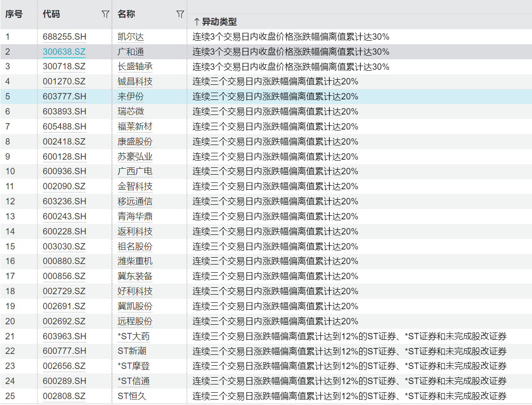The height and width of the screenshot is (405, 532).
Task: Select stock name 金智科技
Action: 135,187
